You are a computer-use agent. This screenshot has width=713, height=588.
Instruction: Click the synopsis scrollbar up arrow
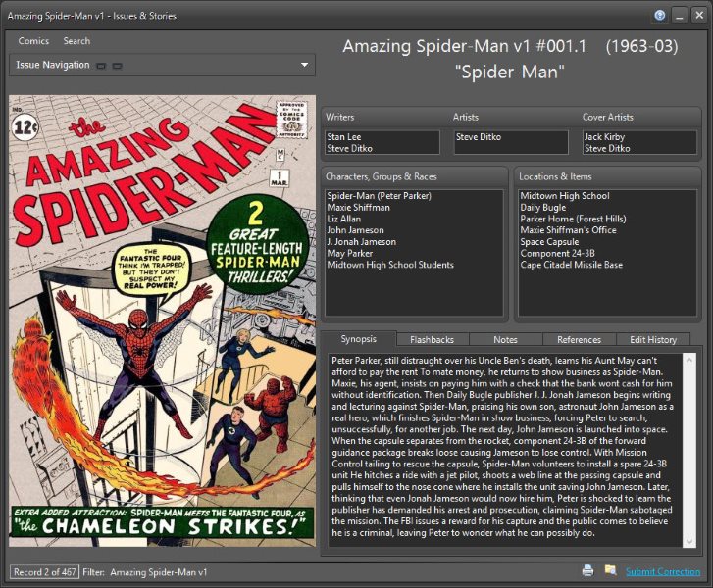(x=689, y=360)
